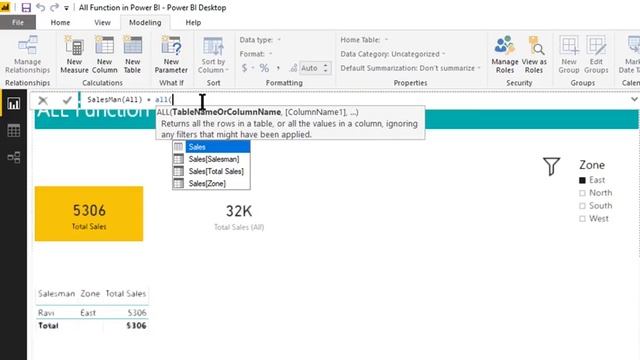Expand the formula bar chevron
The image size is (640, 360).
click(634, 99)
